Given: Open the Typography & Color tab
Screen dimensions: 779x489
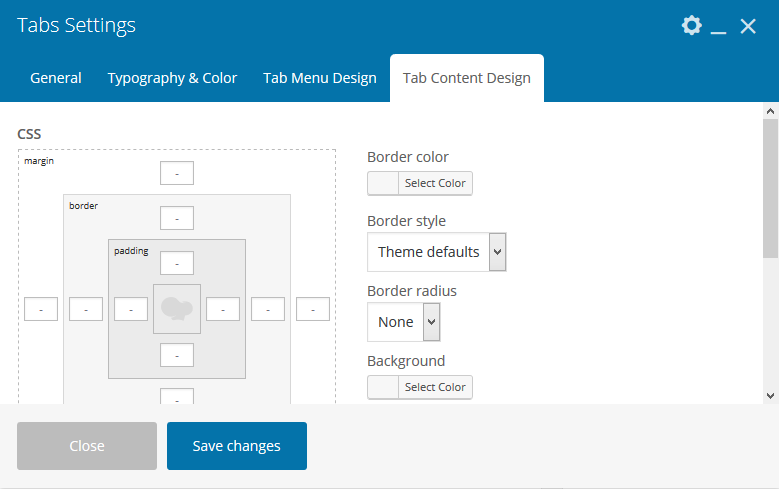Looking at the screenshot, I should (x=172, y=78).
